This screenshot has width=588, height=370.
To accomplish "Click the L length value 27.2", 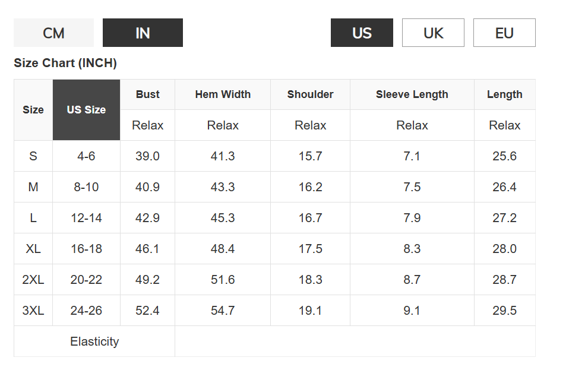I will (504, 218).
